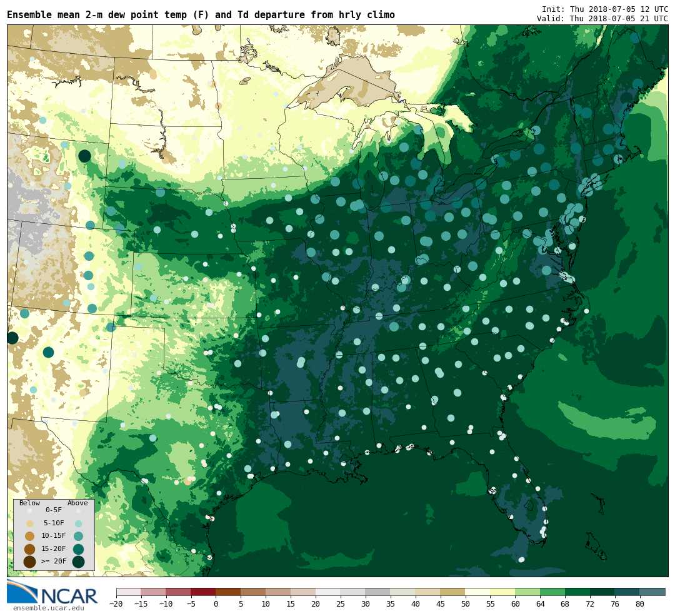This screenshot has width=675, height=616.
Task: Click the Above 0-5F legend dot
Action: [78, 510]
